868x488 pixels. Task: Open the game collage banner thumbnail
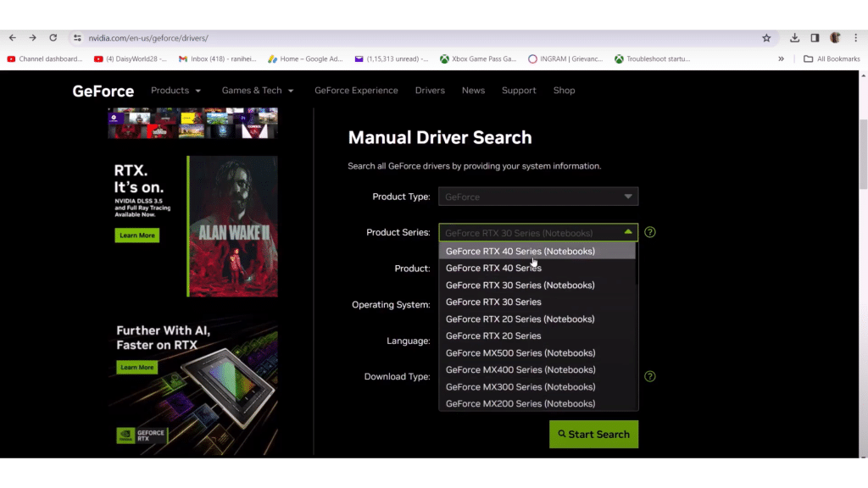click(192, 123)
